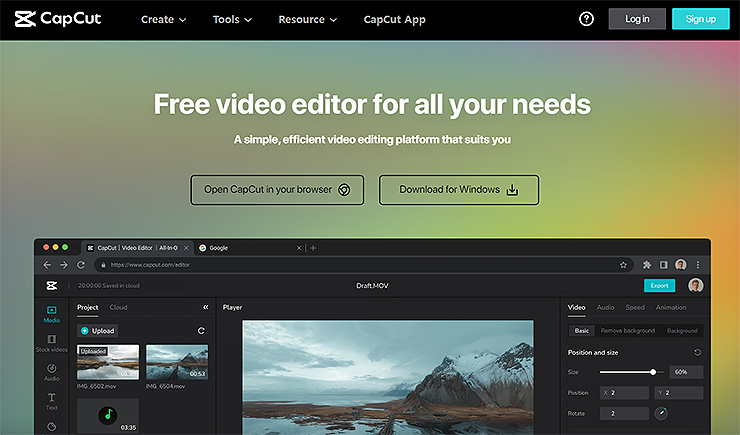
Task: Select the Video tab in the properties panel
Action: (x=576, y=307)
